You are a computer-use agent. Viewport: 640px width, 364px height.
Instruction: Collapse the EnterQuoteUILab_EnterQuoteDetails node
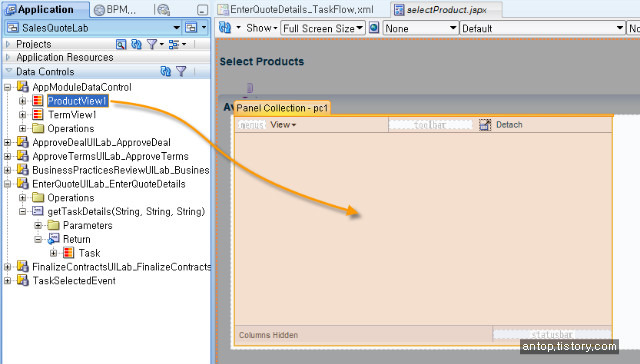tap(7, 184)
